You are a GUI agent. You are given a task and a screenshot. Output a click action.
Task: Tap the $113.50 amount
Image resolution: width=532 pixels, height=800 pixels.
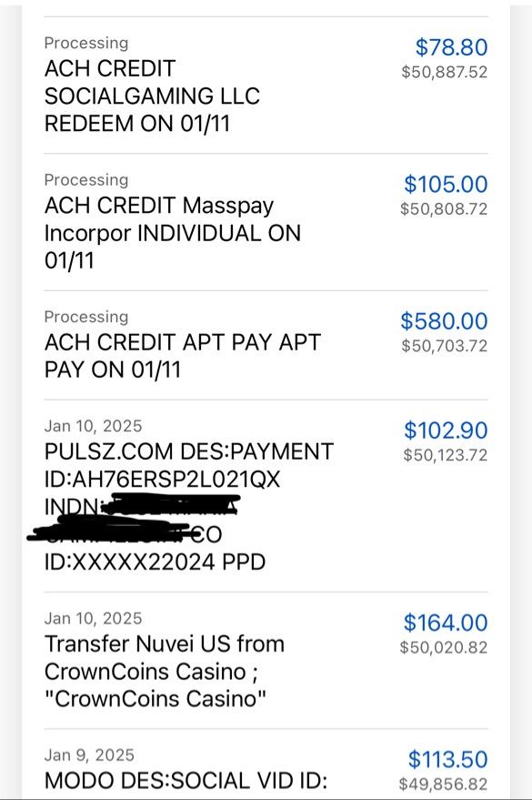pyautogui.click(x=448, y=759)
